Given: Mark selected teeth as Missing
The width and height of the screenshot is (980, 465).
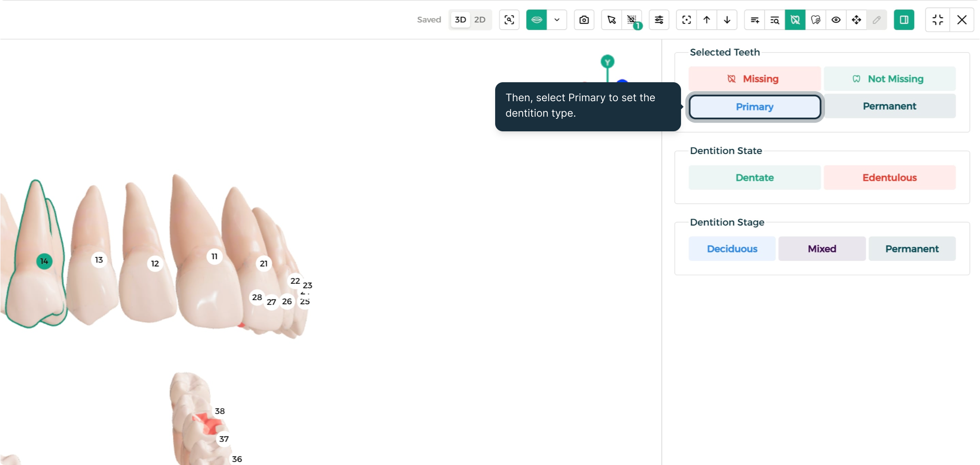Looking at the screenshot, I should point(755,79).
